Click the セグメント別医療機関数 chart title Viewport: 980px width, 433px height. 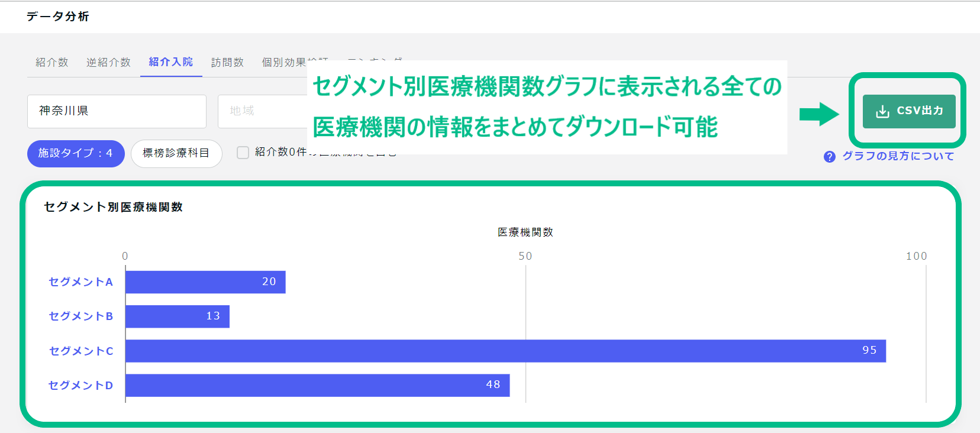[113, 207]
